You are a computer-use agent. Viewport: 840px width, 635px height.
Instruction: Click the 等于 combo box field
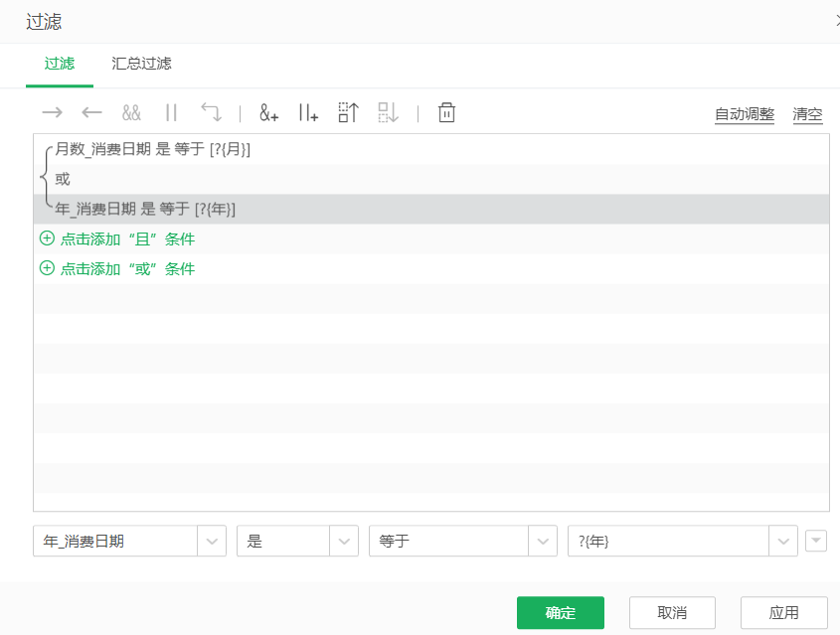pos(463,542)
